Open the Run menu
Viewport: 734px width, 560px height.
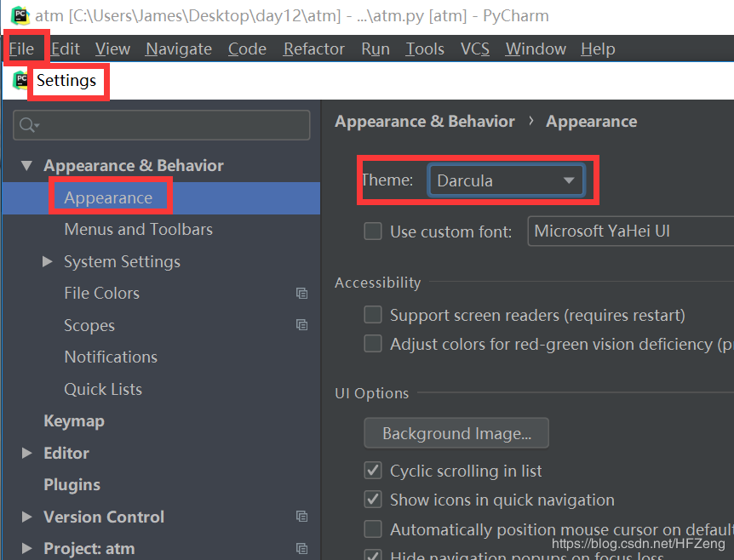point(376,49)
